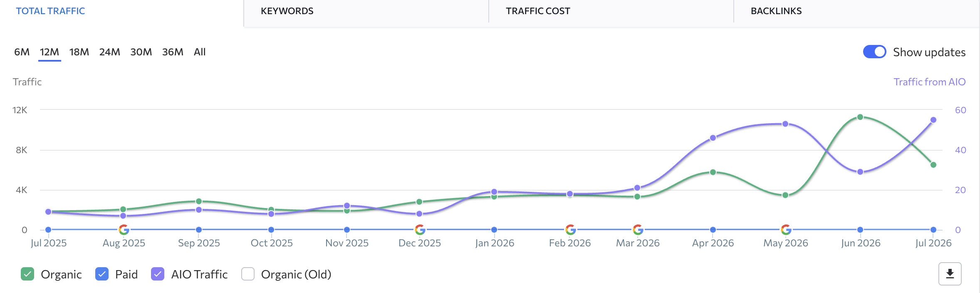Toggle the Show updates switch

[x=874, y=52]
